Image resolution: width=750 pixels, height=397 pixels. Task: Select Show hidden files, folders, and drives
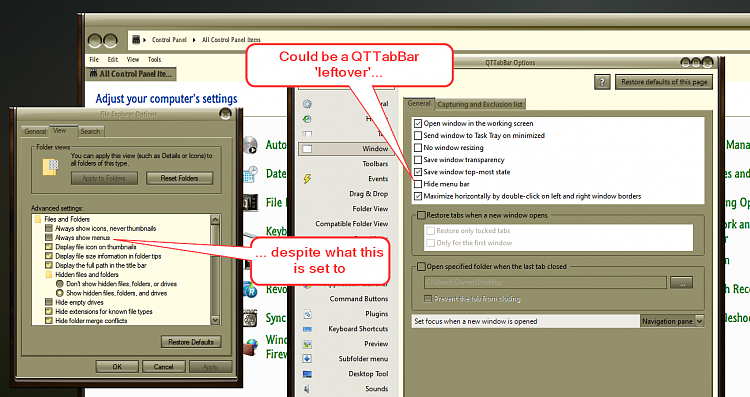(x=59, y=293)
